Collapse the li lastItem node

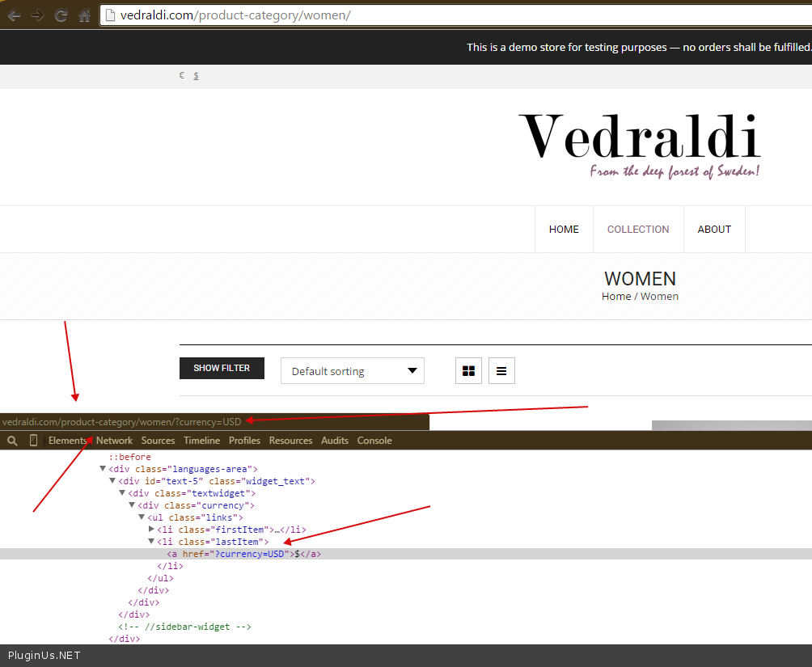coord(151,541)
